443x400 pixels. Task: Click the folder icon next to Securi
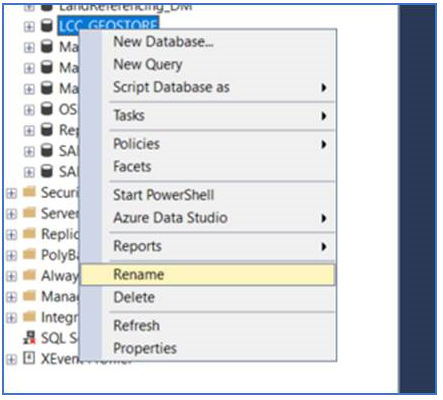(29, 192)
